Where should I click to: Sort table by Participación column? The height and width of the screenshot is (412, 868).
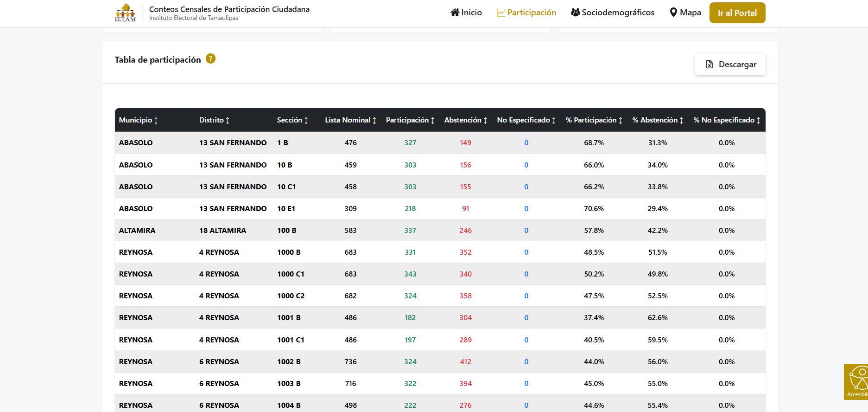[x=407, y=120]
